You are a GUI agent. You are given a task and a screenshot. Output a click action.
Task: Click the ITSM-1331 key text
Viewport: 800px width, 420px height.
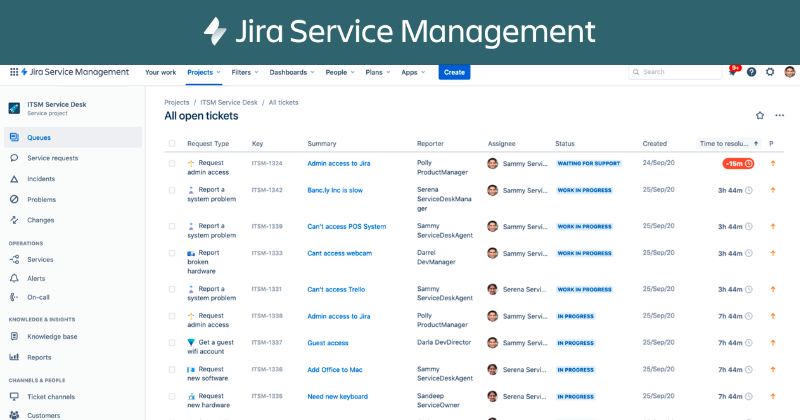(266, 289)
